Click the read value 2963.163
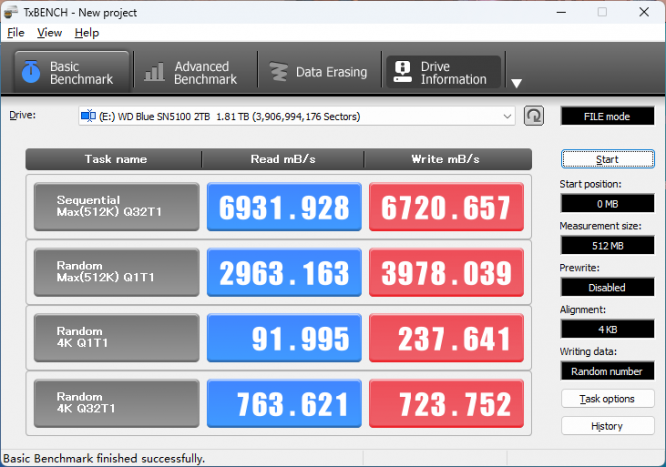This screenshot has width=666, height=467. tap(284, 272)
